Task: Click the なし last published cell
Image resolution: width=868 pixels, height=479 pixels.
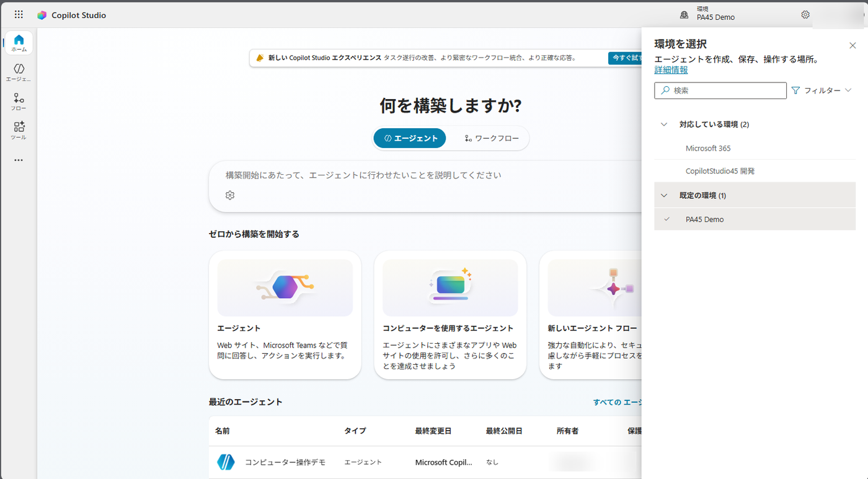Action: point(492,462)
